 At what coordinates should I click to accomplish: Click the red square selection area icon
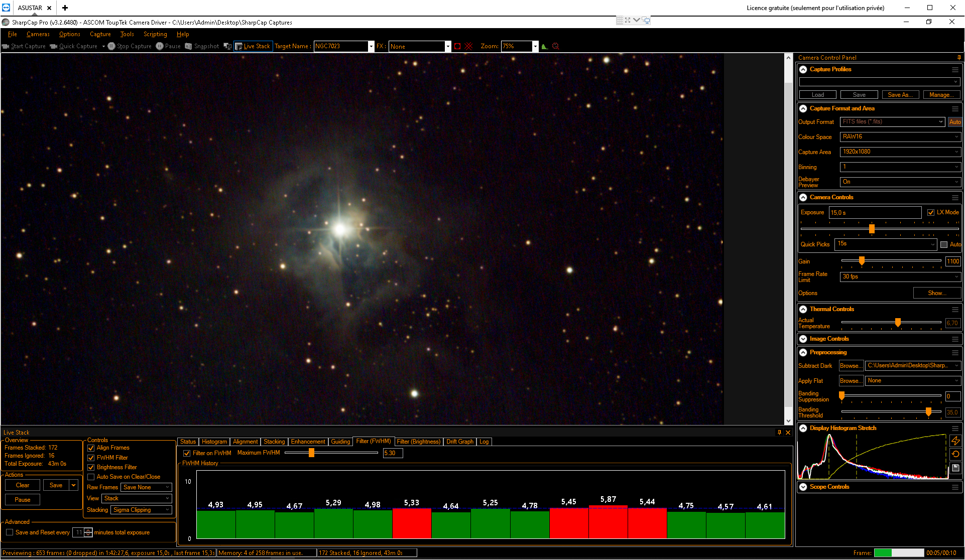click(457, 46)
